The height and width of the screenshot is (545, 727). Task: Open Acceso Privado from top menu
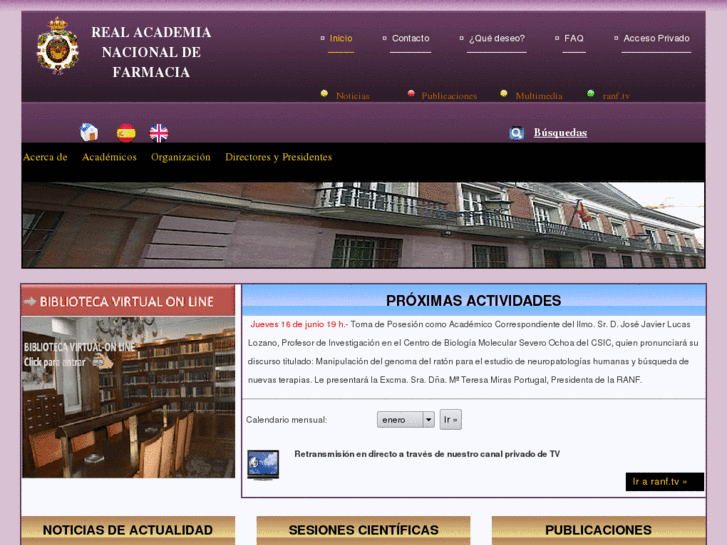click(656, 39)
